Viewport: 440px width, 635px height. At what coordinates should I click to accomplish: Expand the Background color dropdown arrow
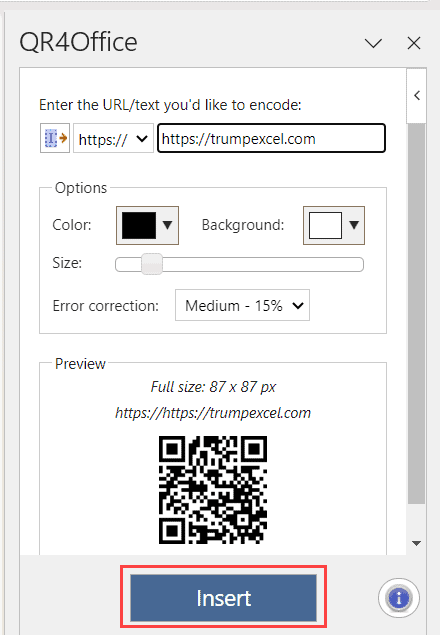354,225
